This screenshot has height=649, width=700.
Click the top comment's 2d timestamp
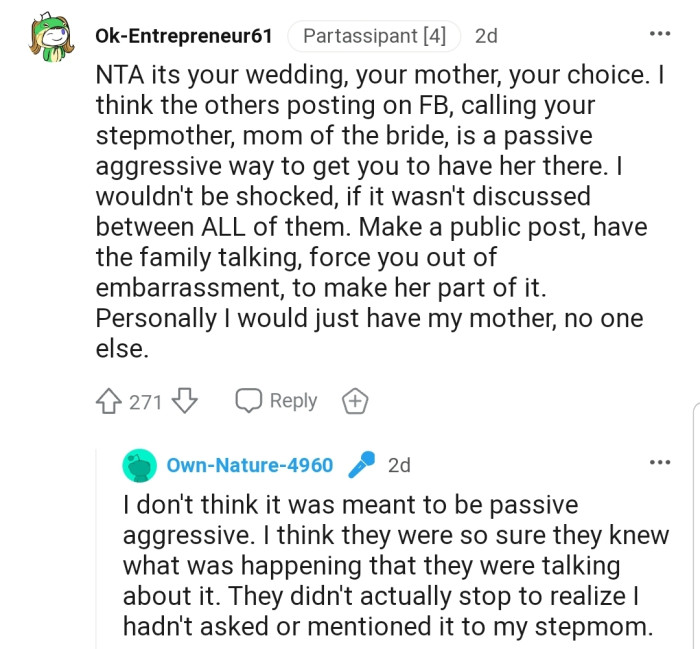point(486,36)
